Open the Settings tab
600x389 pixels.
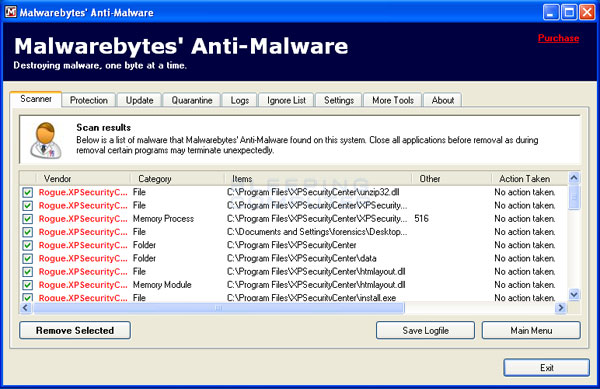point(339,100)
